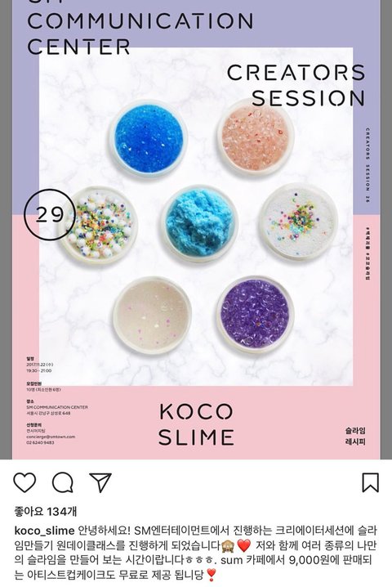
Task: Tap the KOCO SLIME title text
Action: coord(196,424)
